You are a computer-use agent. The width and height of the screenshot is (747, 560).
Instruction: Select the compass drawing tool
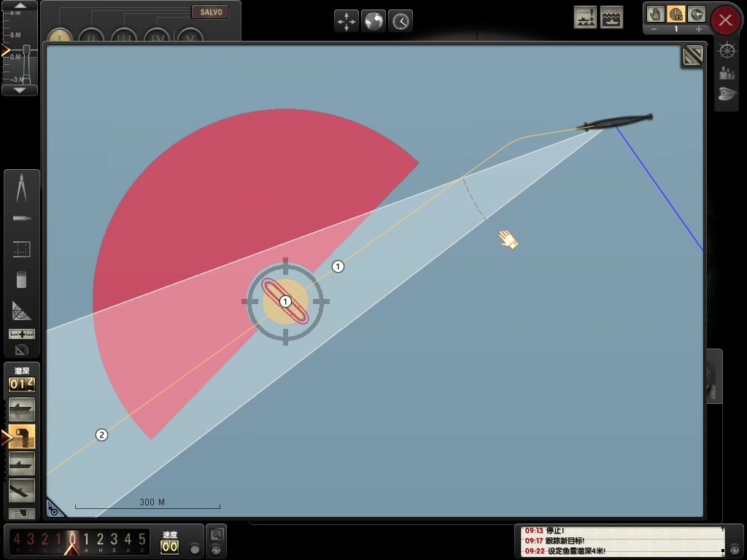pyautogui.click(x=21, y=189)
